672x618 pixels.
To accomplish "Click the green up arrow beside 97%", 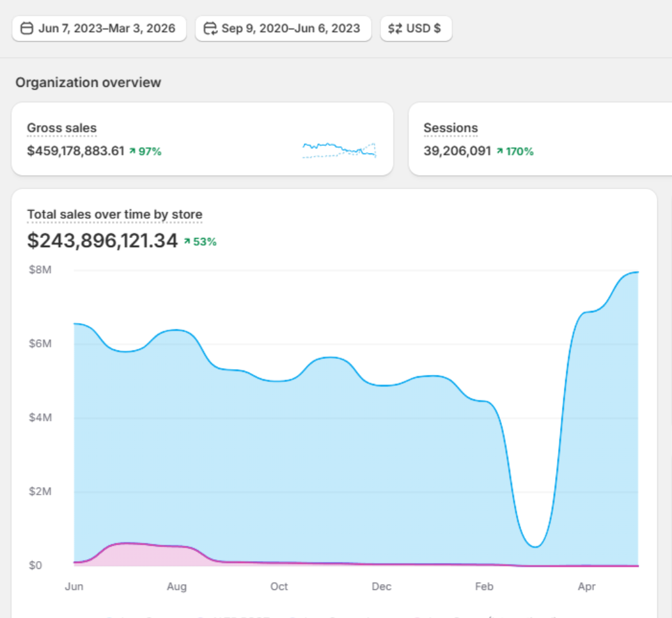I will tap(132, 152).
